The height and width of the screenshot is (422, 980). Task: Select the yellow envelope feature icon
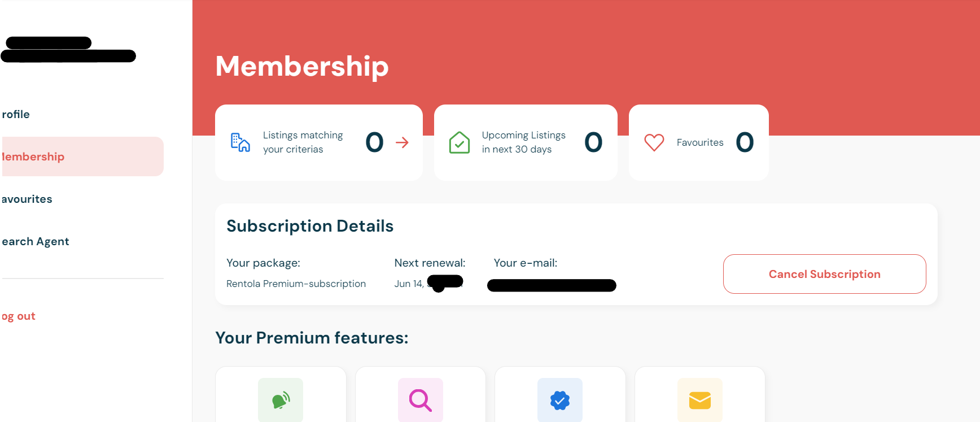tap(700, 400)
